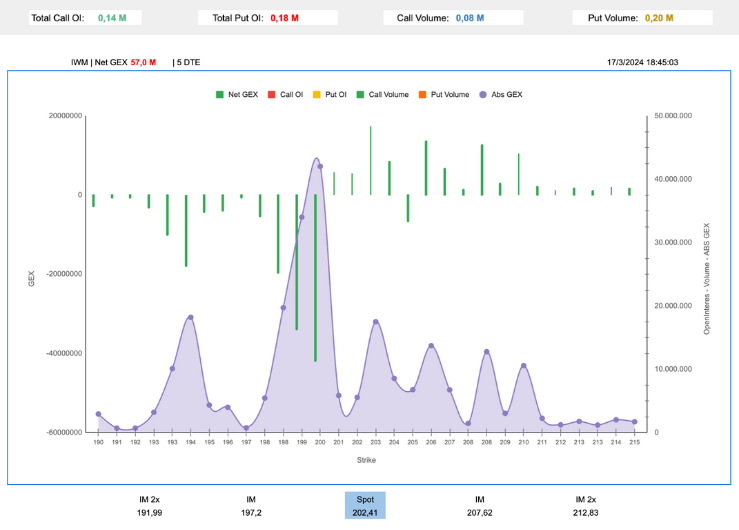Click the purple Abs GEX legend circle
Image resolution: width=739 pixels, height=530 pixels.
[x=483, y=95]
